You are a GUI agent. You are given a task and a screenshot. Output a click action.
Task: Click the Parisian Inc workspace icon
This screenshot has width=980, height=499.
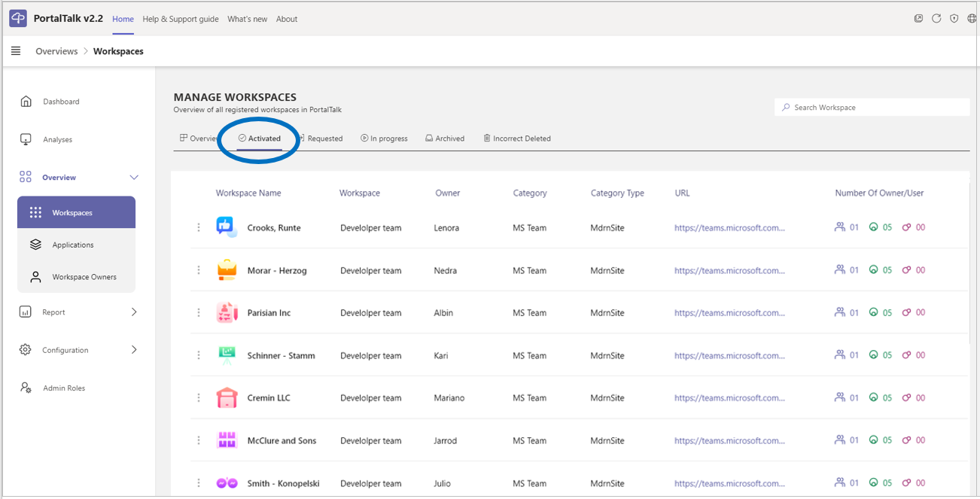(x=227, y=313)
